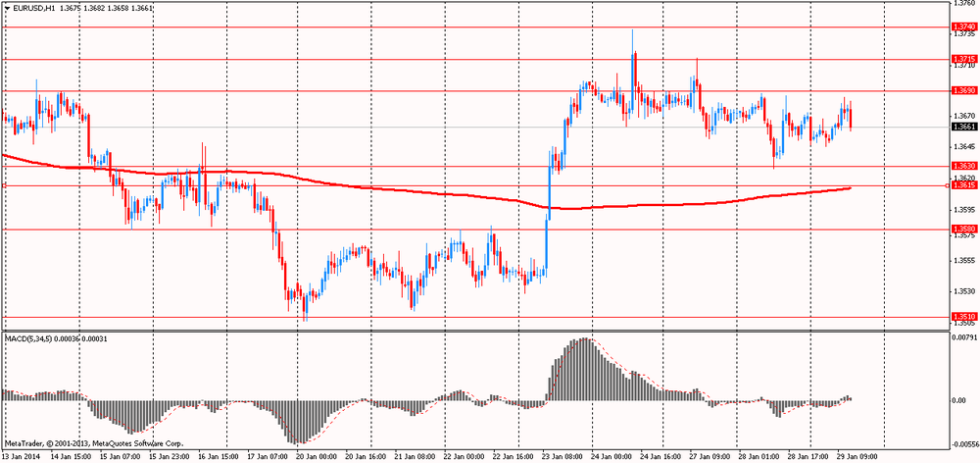Click the 22 Jan 00:00 time label
Viewport: 980px width, 463px height.
pyautogui.click(x=464, y=457)
